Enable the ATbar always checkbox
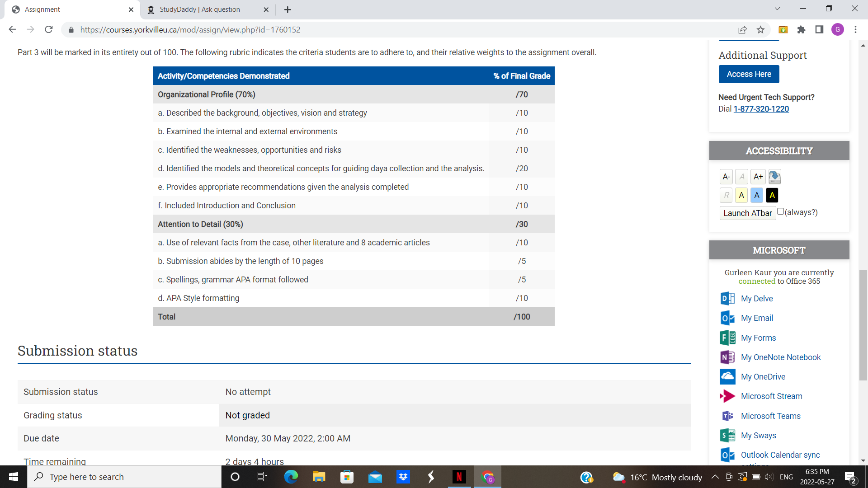The height and width of the screenshot is (488, 868). pyautogui.click(x=780, y=211)
